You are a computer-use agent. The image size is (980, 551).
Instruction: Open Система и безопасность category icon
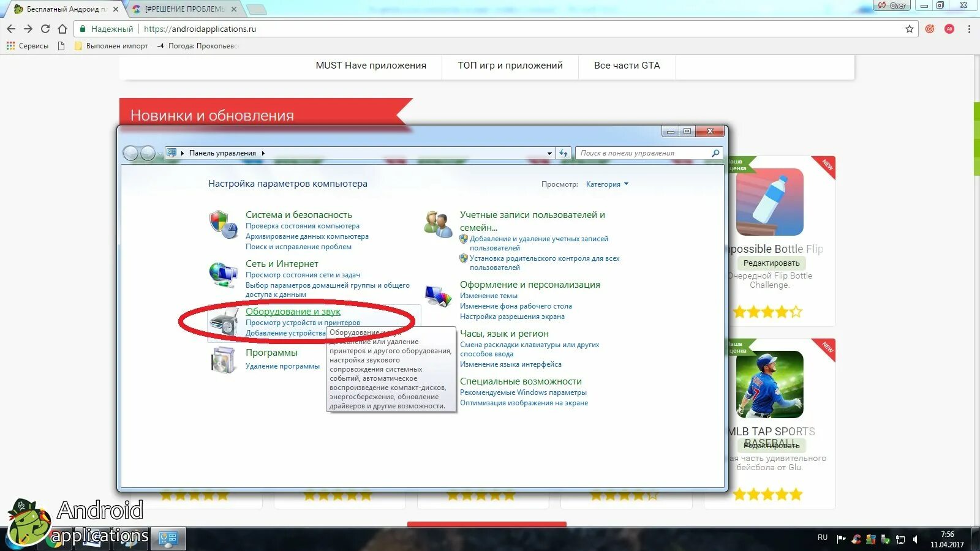(223, 225)
